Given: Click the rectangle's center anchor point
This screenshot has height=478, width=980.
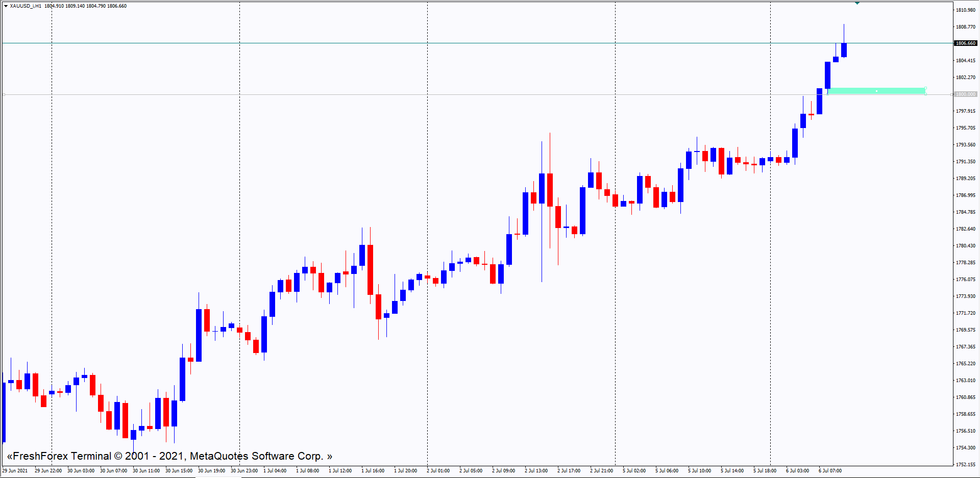Looking at the screenshot, I should [x=876, y=91].
